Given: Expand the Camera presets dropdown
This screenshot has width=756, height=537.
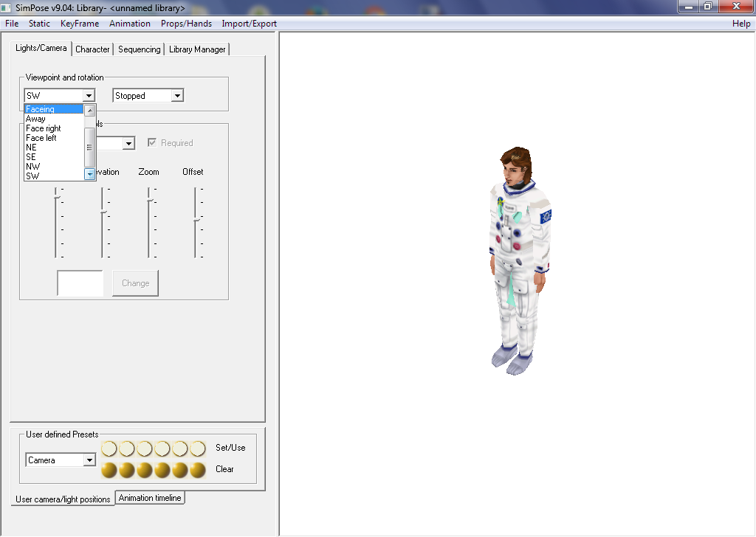Looking at the screenshot, I should tap(89, 460).
